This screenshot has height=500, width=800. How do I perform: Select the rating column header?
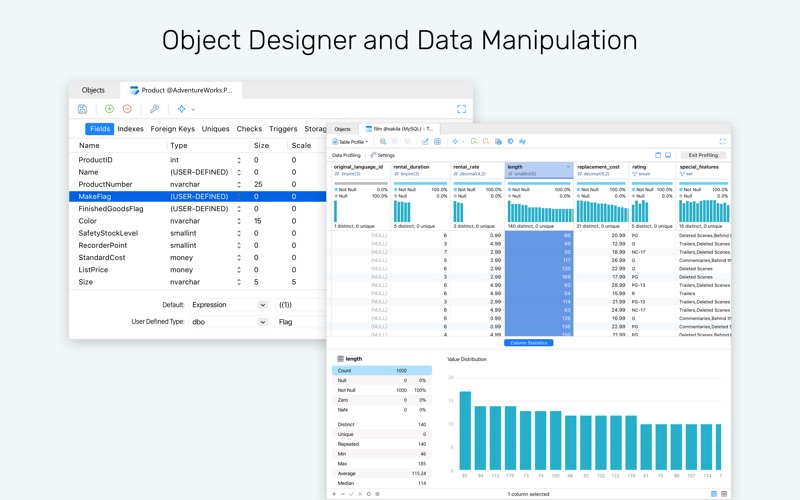pyautogui.click(x=651, y=170)
